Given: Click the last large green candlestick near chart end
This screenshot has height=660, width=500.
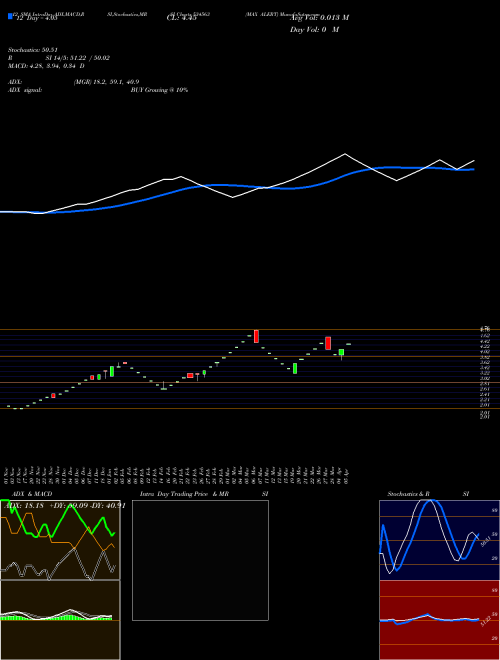Looking at the screenshot, I should [x=341, y=352].
